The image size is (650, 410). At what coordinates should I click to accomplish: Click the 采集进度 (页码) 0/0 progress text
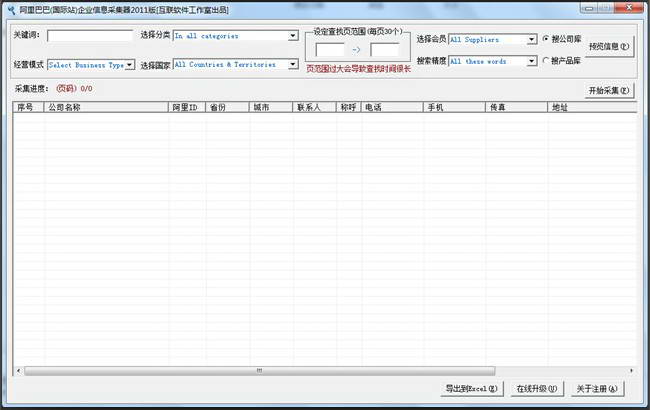pos(53,88)
